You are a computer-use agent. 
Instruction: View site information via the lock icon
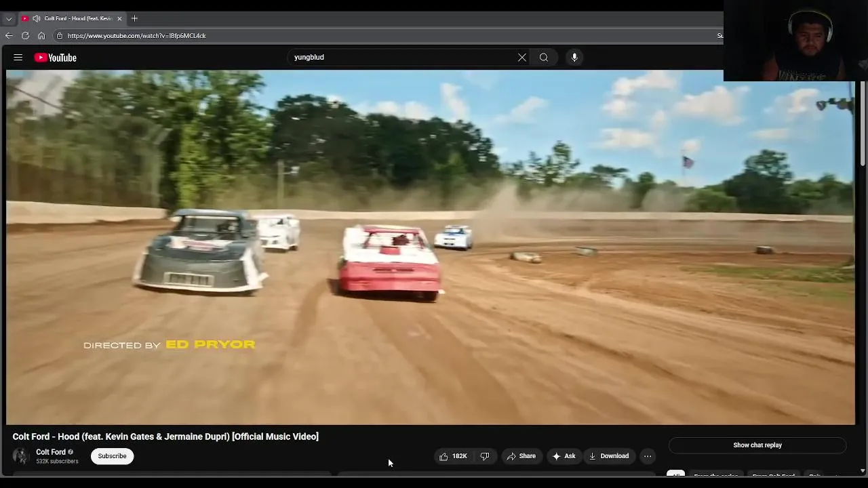(x=60, y=35)
